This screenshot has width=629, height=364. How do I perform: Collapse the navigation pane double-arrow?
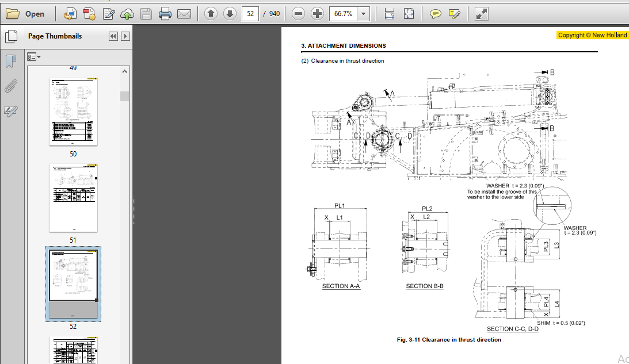[113, 36]
